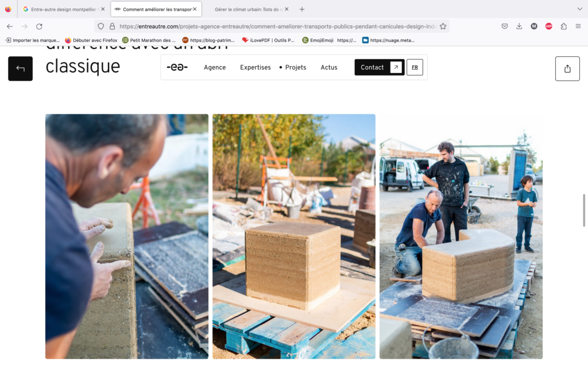Switch to the Gérer le climat urbain tab
The image size is (588, 368).
tap(247, 9)
